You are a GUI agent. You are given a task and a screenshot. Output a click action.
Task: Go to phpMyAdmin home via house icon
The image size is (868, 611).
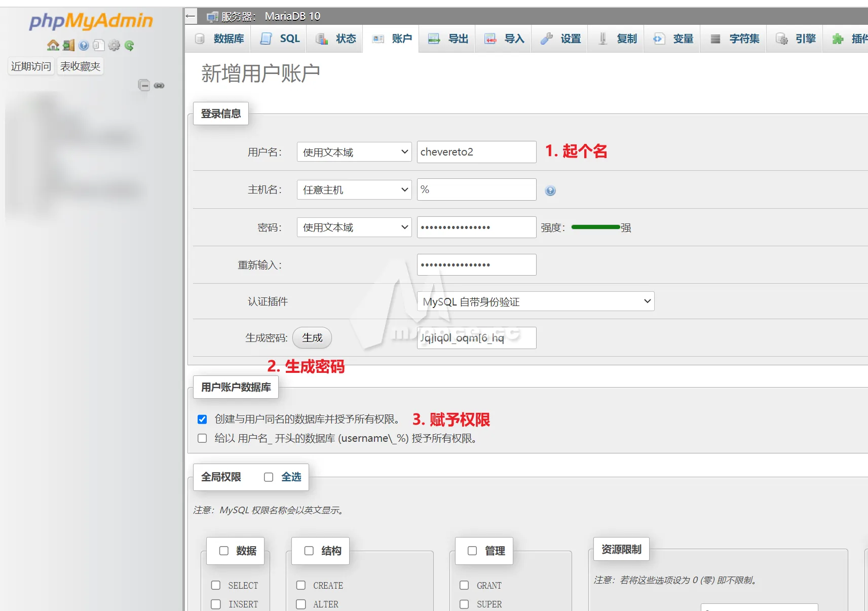coord(53,46)
